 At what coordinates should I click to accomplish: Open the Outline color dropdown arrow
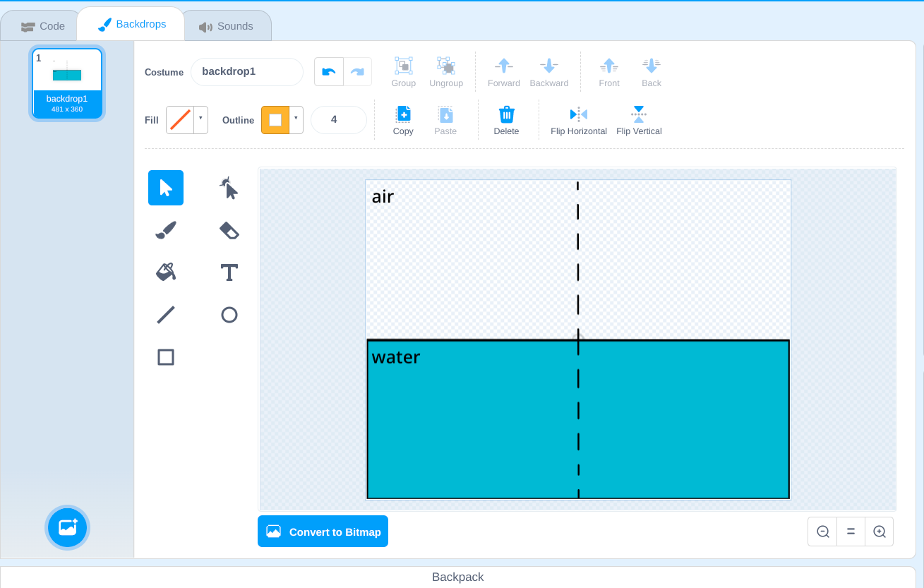(296, 120)
